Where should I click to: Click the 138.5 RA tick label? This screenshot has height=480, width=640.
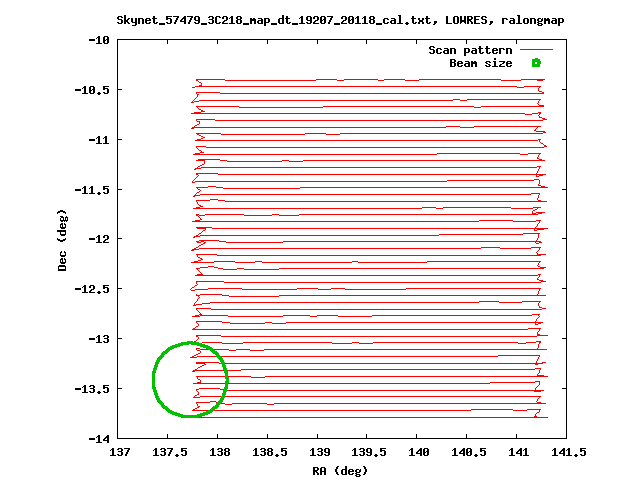coord(269,452)
